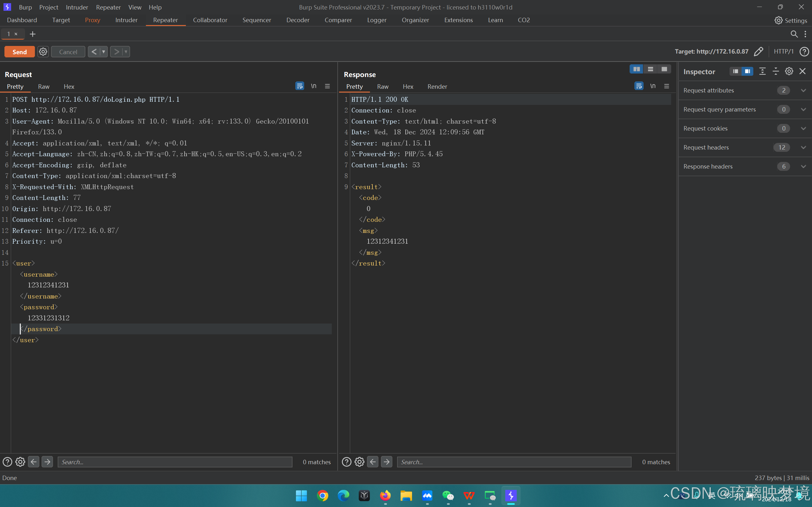Viewport: 812px width, 507px height.
Task: Close the Inspector panel
Action: click(802, 71)
